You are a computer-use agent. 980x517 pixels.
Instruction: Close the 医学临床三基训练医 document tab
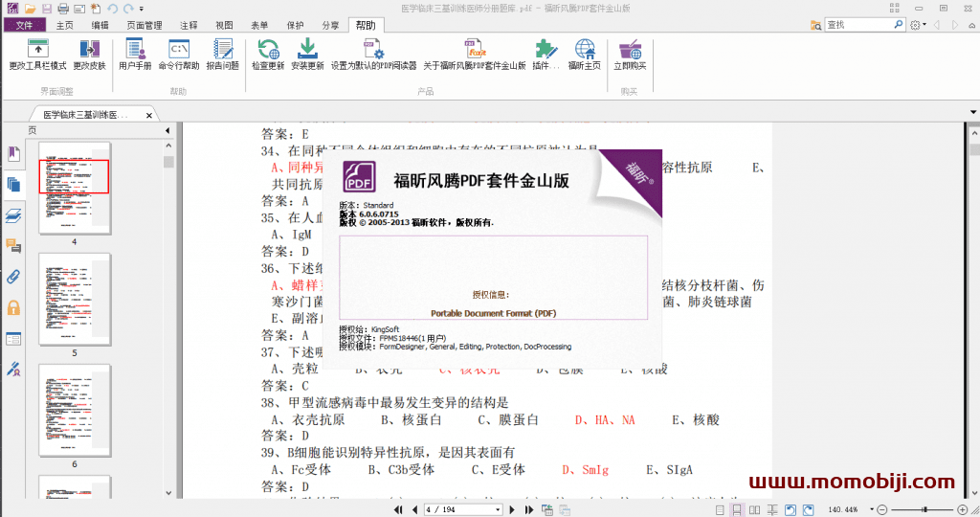(148, 115)
